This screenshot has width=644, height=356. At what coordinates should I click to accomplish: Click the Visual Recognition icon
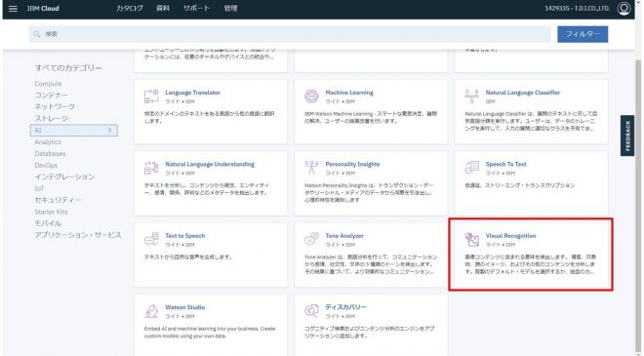click(x=471, y=239)
